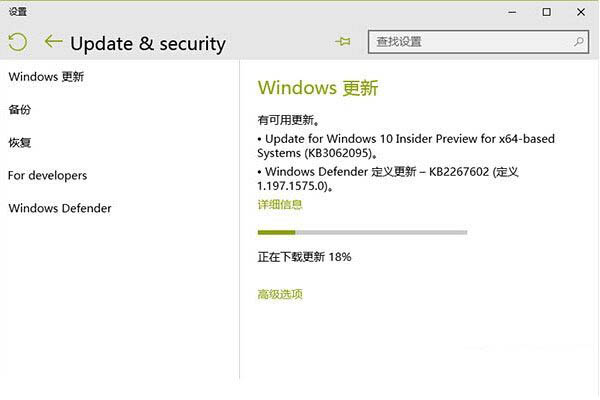Image resolution: width=600 pixels, height=400 pixels.
Task: Click the circular refresh icon in the header
Action: [17, 42]
